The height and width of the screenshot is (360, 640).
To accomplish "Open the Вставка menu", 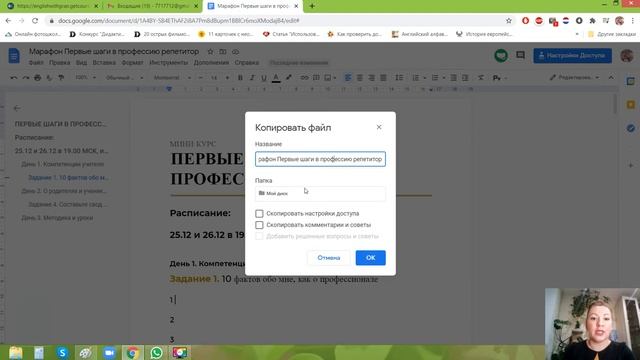I will (104, 63).
